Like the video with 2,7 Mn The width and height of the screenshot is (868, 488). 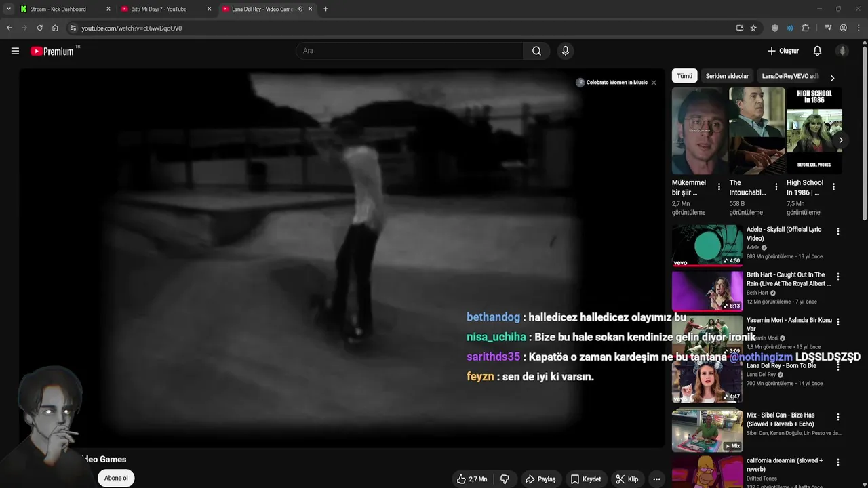pos(472,479)
